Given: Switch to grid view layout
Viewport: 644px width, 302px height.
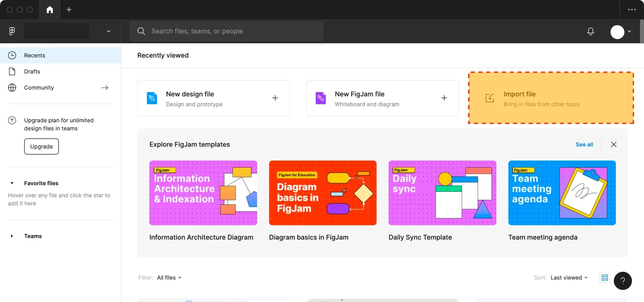Looking at the screenshot, I should pyautogui.click(x=605, y=278).
